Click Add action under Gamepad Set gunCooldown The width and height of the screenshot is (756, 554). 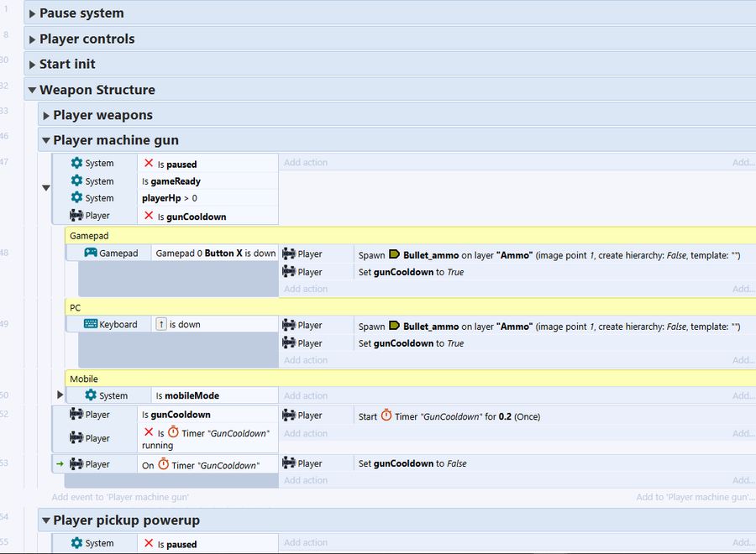pos(306,289)
